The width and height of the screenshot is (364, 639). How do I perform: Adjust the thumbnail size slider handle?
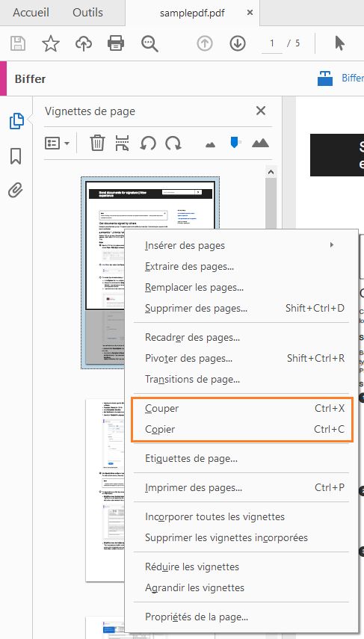point(235,142)
